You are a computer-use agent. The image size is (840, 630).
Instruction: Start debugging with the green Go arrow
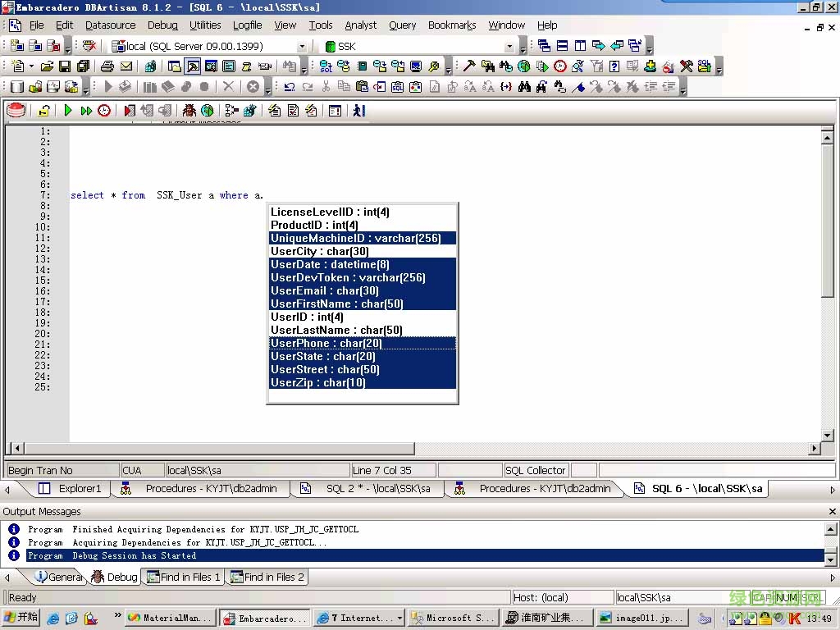(68, 110)
